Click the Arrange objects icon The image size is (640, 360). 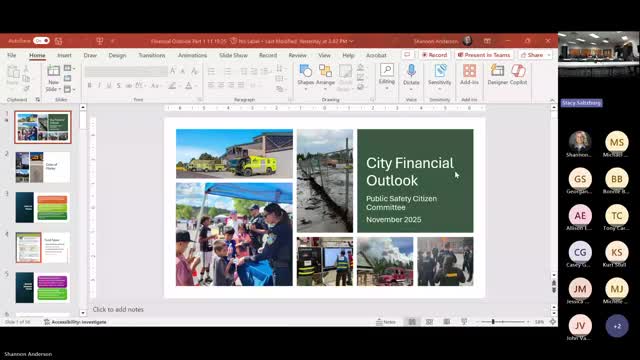[x=325, y=71]
